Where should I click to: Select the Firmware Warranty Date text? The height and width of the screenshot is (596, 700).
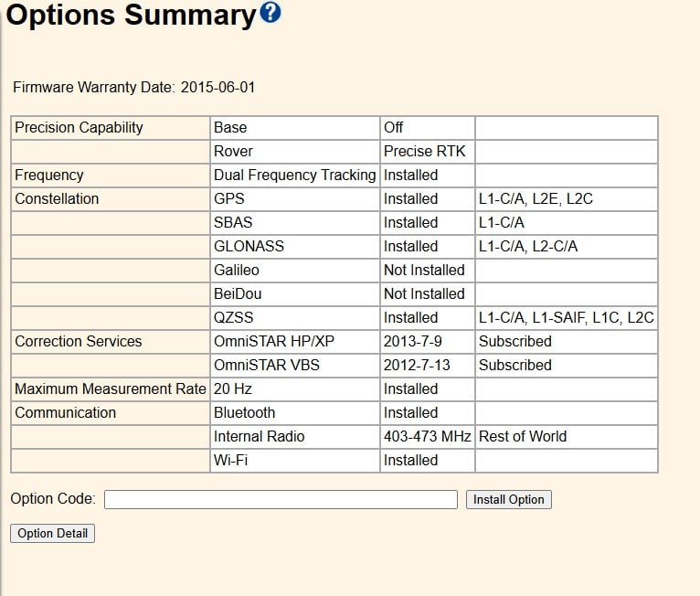[x=133, y=88]
